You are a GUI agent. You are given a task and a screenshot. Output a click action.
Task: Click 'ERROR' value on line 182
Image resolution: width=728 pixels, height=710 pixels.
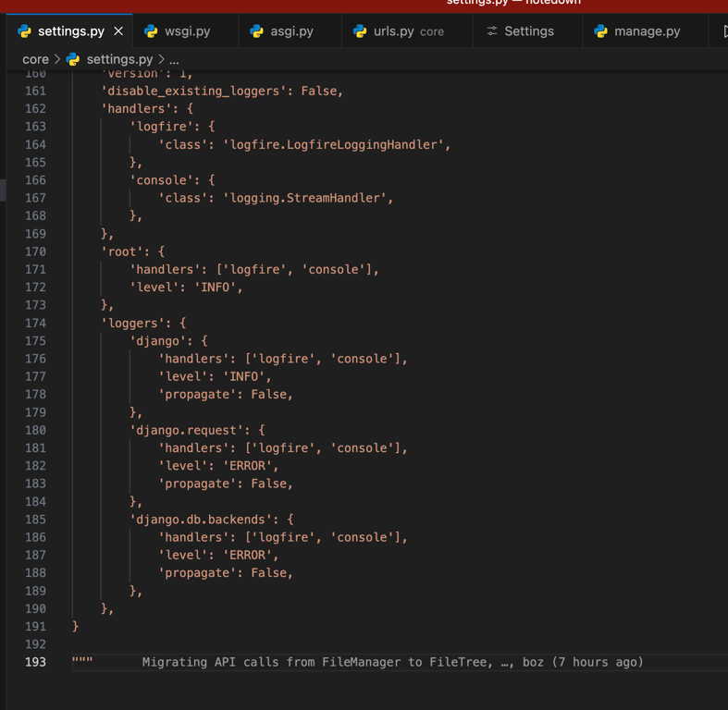pos(248,466)
